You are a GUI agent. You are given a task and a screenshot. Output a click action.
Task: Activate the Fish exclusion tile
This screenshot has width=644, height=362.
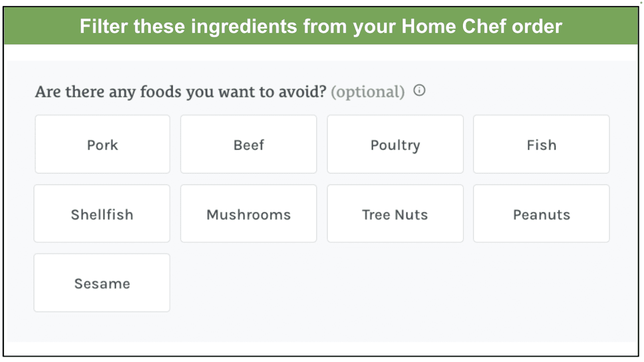pos(541,144)
